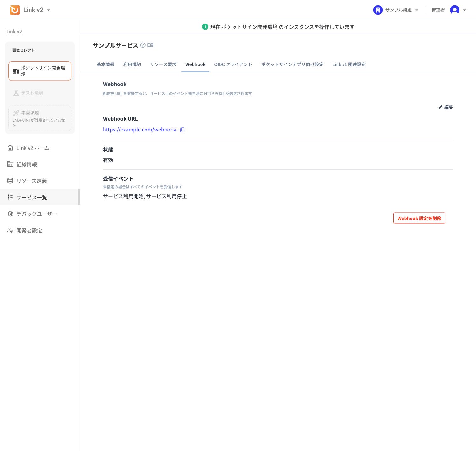Click the 受信イベント heading
The height and width of the screenshot is (451, 476).
pos(118,179)
